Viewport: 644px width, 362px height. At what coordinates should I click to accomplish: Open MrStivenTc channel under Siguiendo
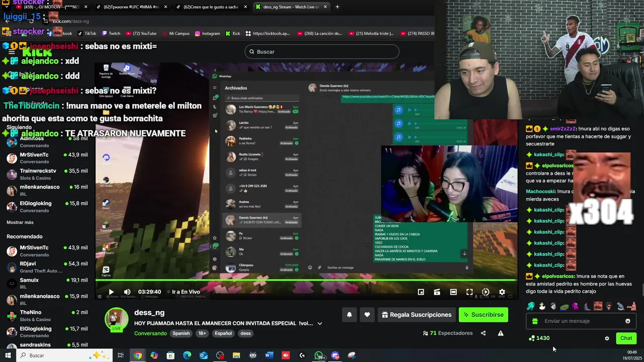(47, 158)
